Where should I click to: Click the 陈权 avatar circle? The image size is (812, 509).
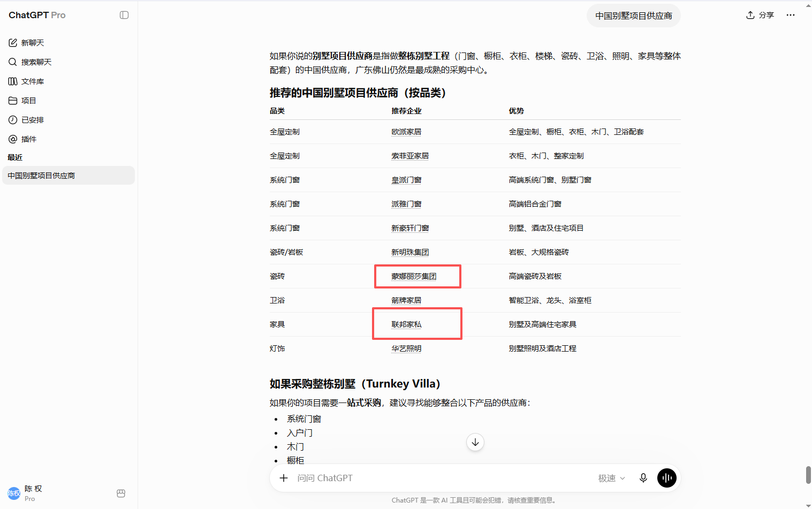click(14, 493)
